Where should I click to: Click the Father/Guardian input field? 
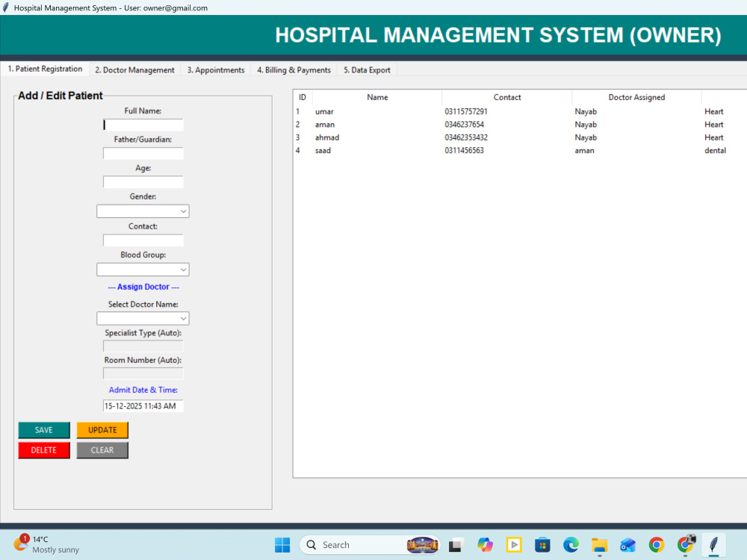click(143, 153)
